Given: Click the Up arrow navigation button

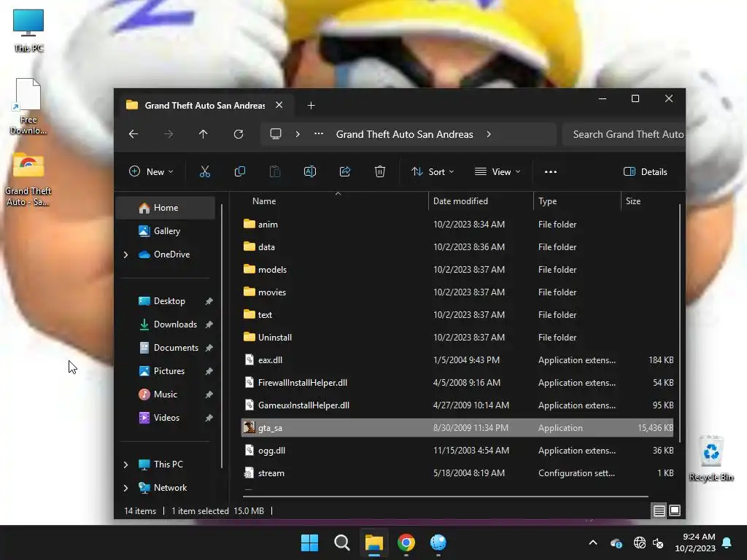Looking at the screenshot, I should (204, 134).
